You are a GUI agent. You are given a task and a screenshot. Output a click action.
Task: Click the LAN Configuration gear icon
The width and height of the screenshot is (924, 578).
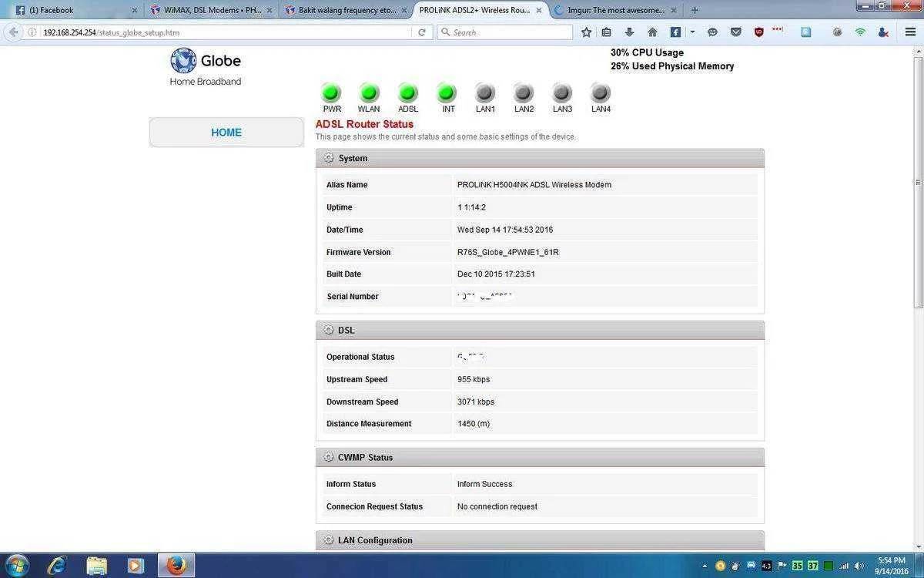(x=329, y=540)
